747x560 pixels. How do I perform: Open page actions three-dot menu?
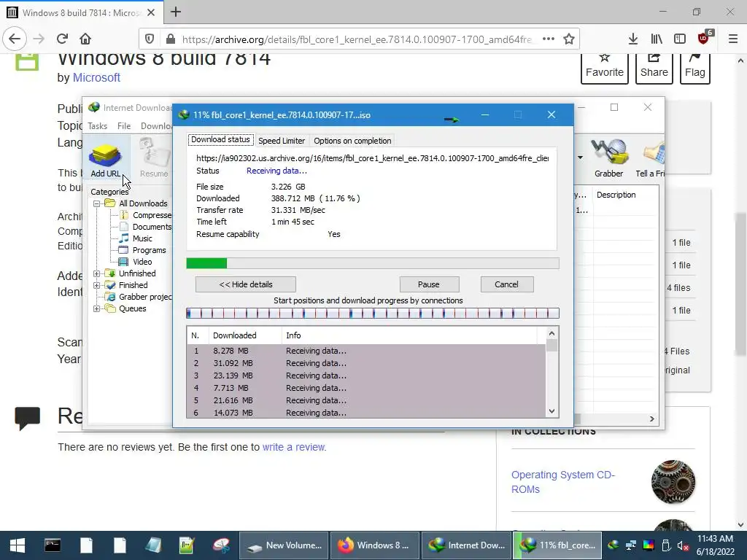549,39
